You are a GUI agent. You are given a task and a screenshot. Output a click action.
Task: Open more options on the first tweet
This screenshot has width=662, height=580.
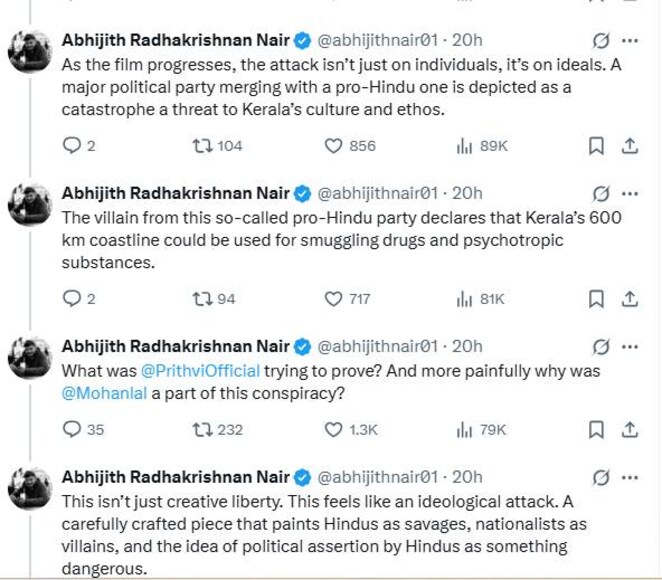630,41
